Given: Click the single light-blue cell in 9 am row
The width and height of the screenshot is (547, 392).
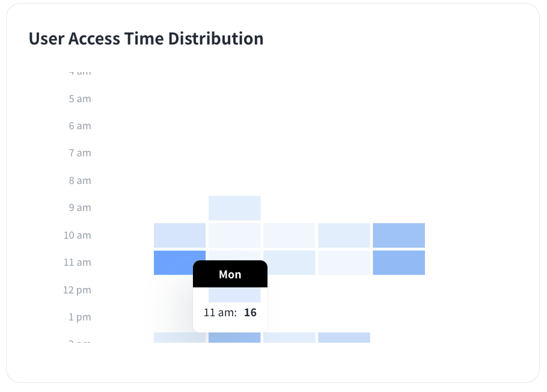Looking at the screenshot, I should tap(234, 208).
